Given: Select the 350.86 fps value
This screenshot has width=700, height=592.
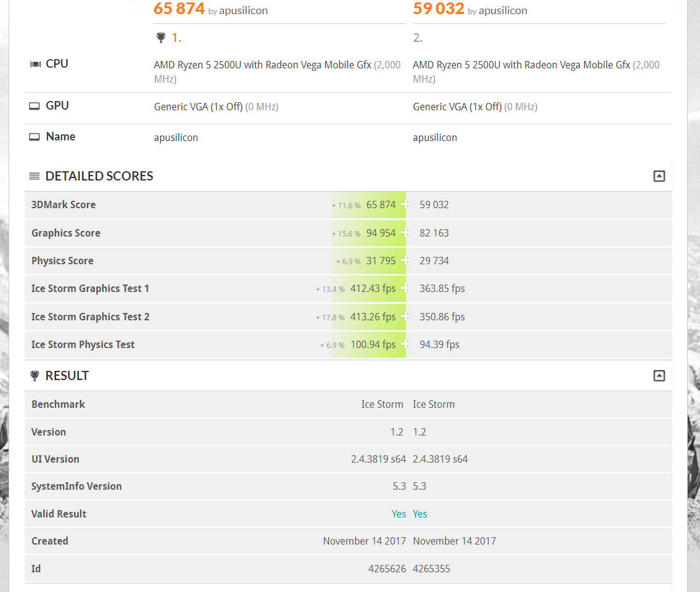Looking at the screenshot, I should tap(442, 317).
